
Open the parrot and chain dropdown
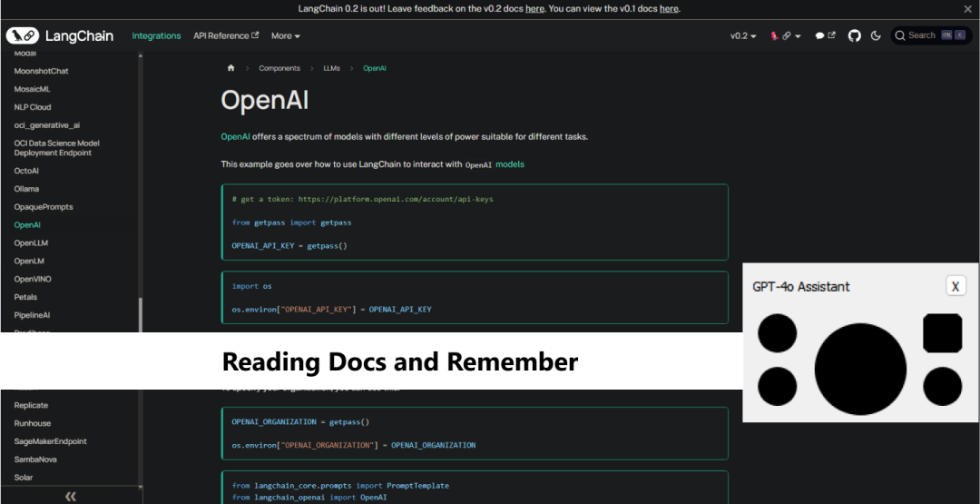[786, 35]
